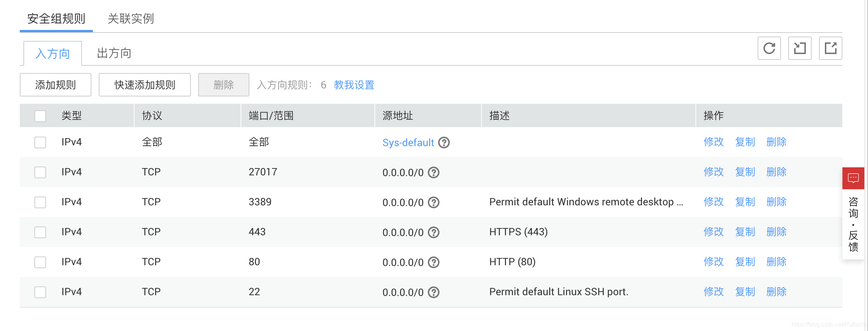Viewport: 868px width, 331px height.
Task: Click help icon in port 27017 row
Action: click(434, 172)
